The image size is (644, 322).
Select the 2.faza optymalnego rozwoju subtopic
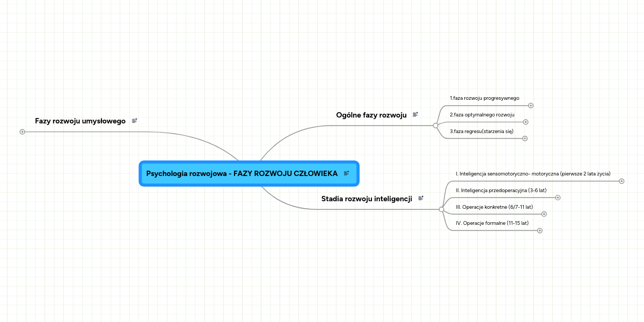482,115
